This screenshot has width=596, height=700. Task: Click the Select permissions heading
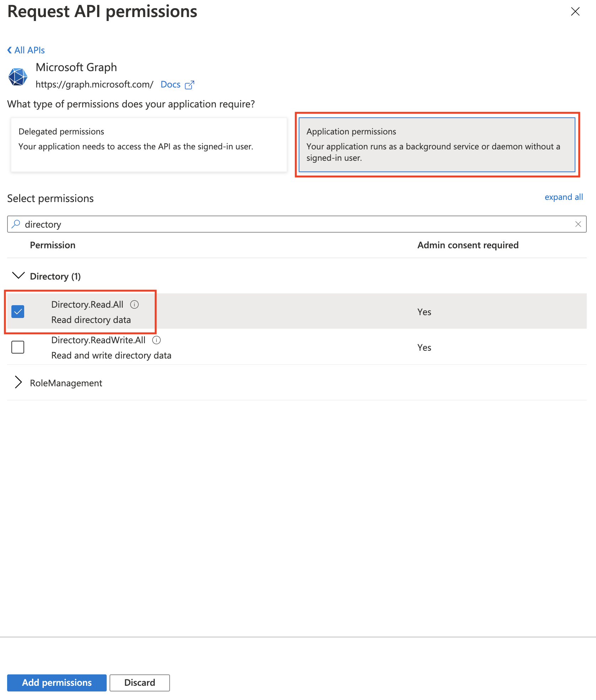50,198
